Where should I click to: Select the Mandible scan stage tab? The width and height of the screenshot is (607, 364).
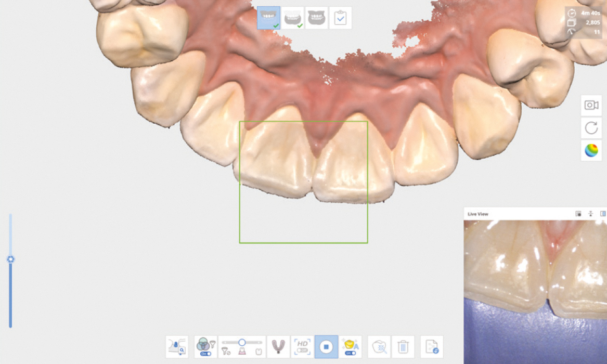pyautogui.click(x=293, y=18)
